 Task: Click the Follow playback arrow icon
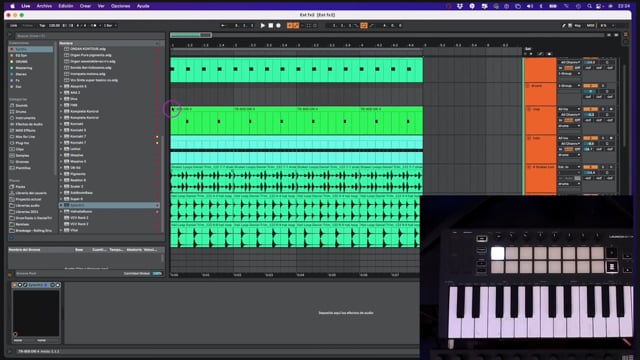(x=223, y=25)
